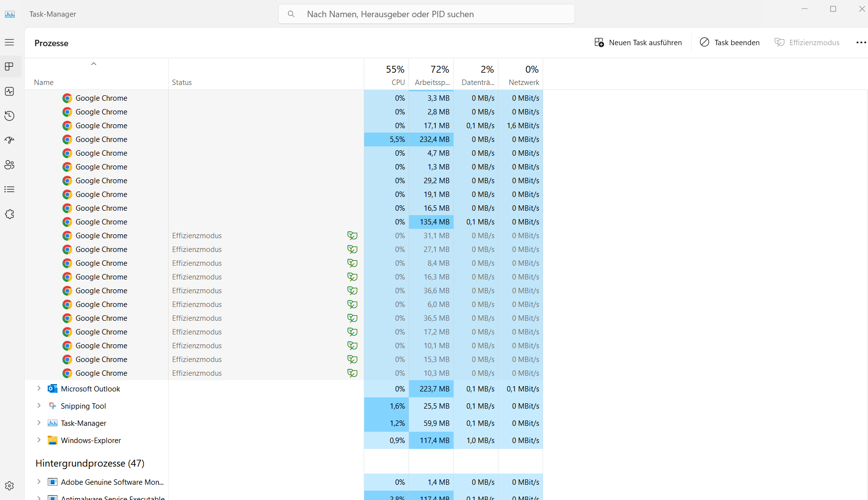868x500 pixels.
Task: Click Neuen Task ausführen button
Action: coord(638,43)
